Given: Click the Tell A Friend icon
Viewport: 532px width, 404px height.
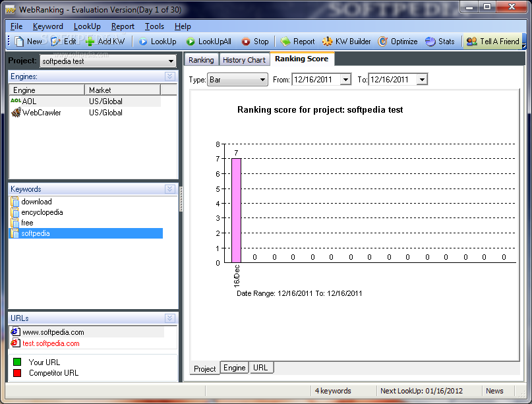Looking at the screenshot, I should 471,42.
